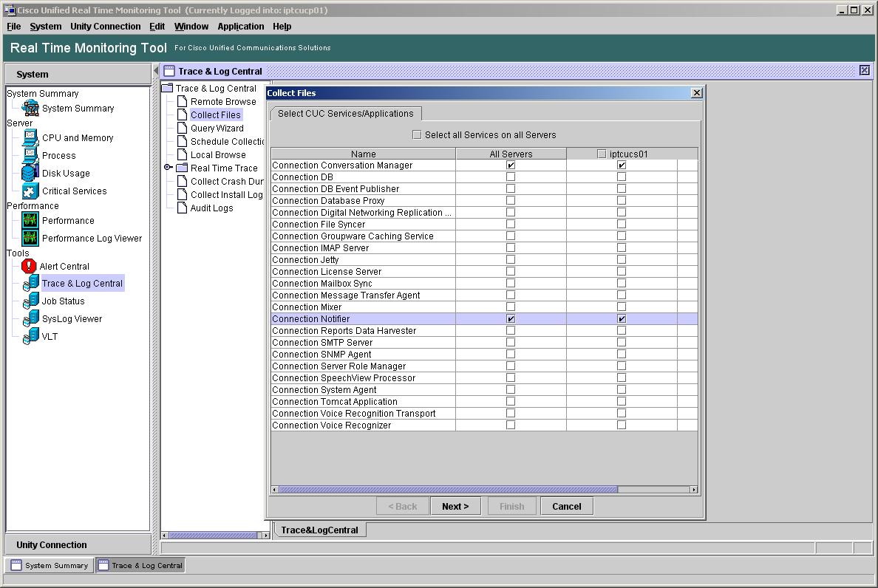Toggle iptcucs01 column header checkbox

pos(602,154)
